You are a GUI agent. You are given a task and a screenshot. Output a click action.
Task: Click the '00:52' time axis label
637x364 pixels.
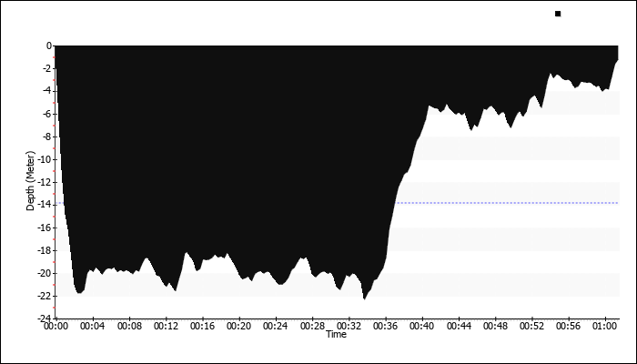point(532,326)
